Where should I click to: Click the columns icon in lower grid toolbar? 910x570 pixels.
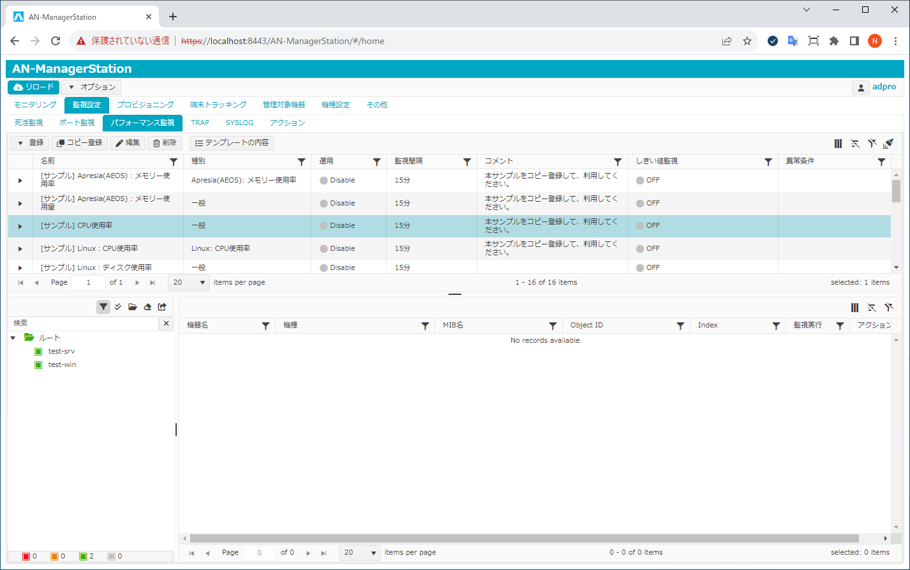click(854, 308)
